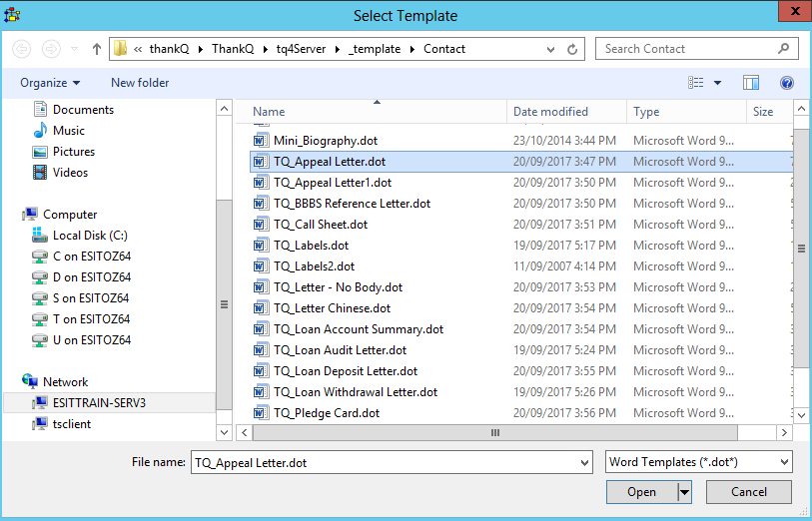Image resolution: width=812 pixels, height=521 pixels.
Task: Click the Help question mark icon
Action: (x=786, y=83)
